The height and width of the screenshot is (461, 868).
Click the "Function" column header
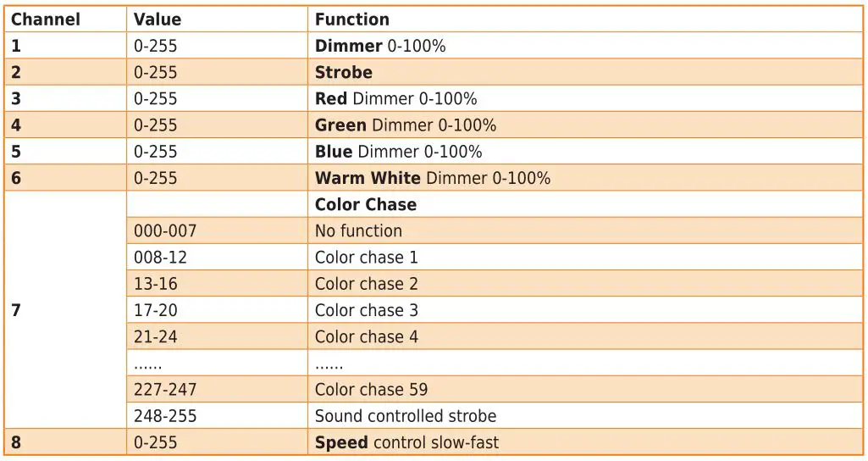point(352,19)
